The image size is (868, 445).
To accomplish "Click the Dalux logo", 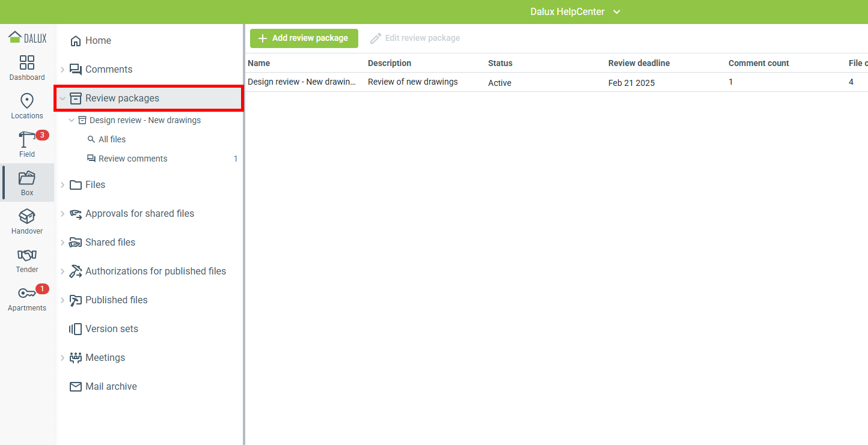I will [27, 37].
